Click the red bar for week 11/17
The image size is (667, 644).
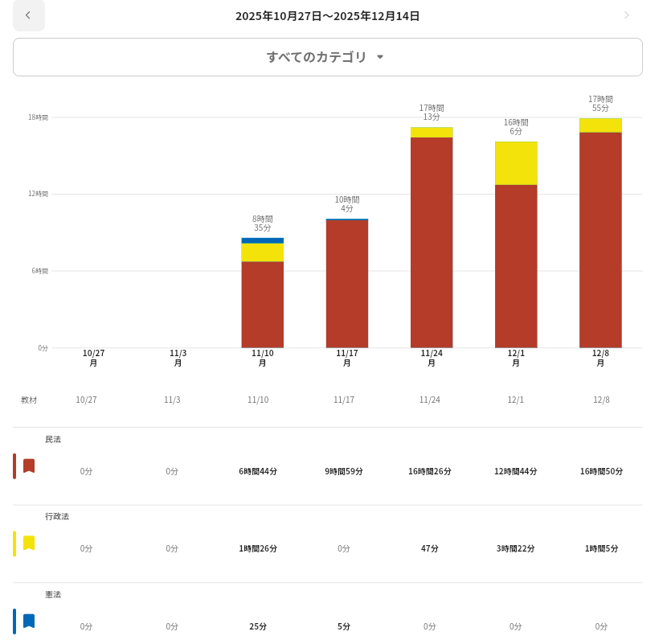click(x=347, y=283)
